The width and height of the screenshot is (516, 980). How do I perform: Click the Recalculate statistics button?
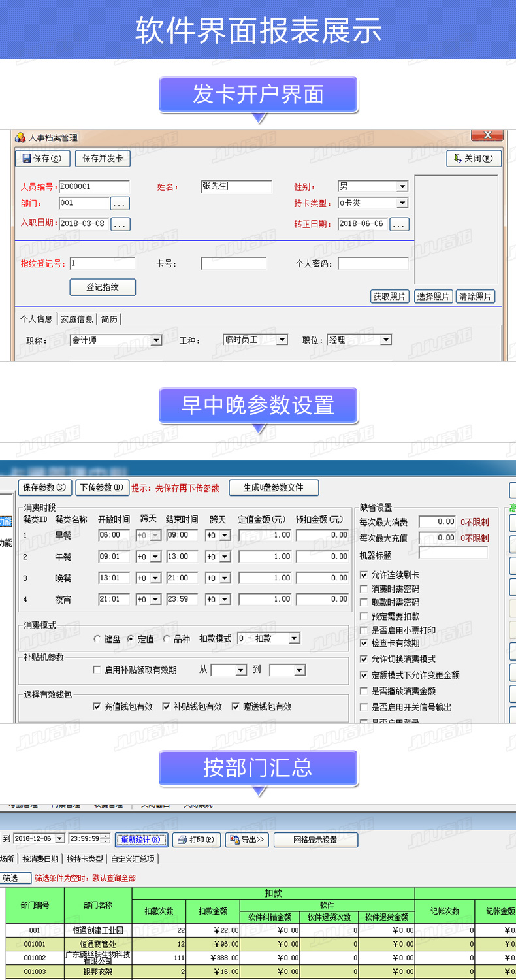[142, 840]
